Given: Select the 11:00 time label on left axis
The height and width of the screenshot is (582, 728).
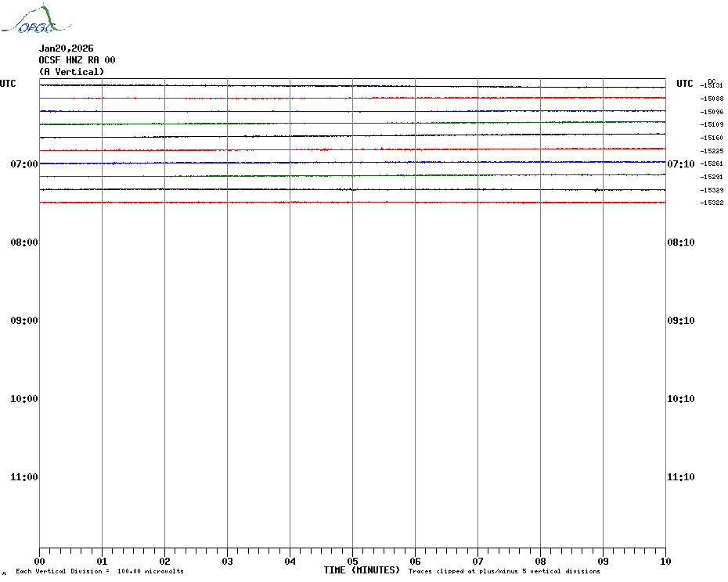Looking at the screenshot, I should (x=24, y=477).
